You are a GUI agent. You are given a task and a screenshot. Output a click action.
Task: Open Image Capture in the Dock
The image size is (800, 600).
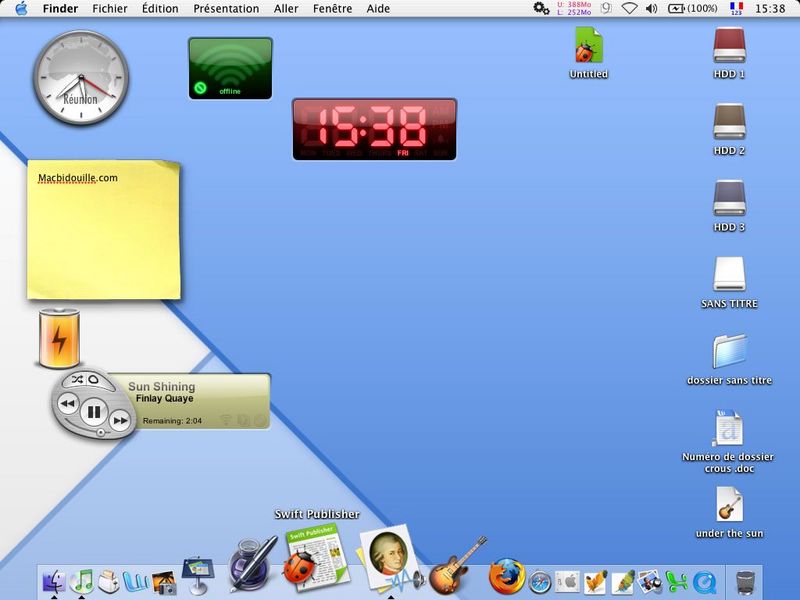[164, 582]
